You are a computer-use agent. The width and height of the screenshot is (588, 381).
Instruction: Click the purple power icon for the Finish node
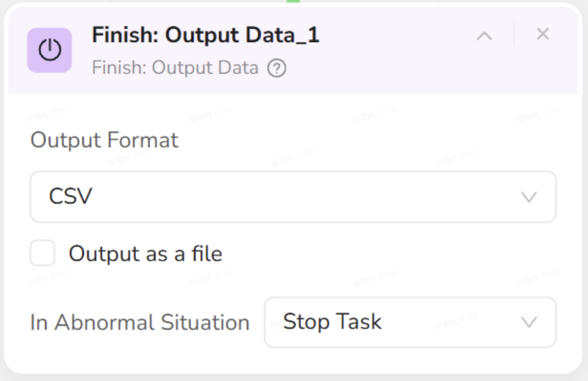click(x=50, y=50)
